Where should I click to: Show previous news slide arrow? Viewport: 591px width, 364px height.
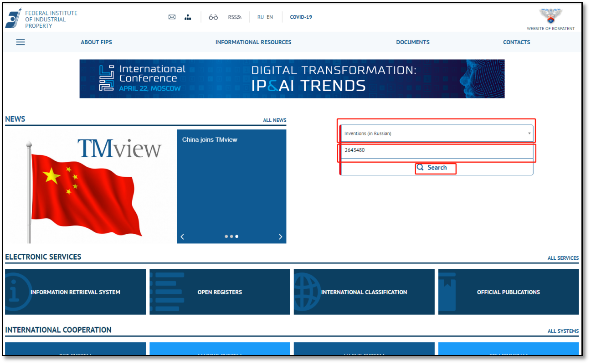[182, 236]
